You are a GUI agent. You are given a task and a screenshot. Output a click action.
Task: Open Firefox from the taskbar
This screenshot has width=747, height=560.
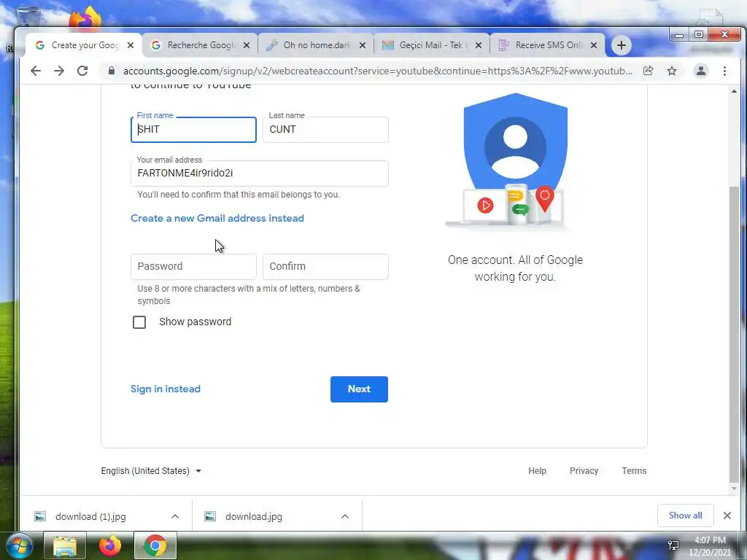[110, 545]
